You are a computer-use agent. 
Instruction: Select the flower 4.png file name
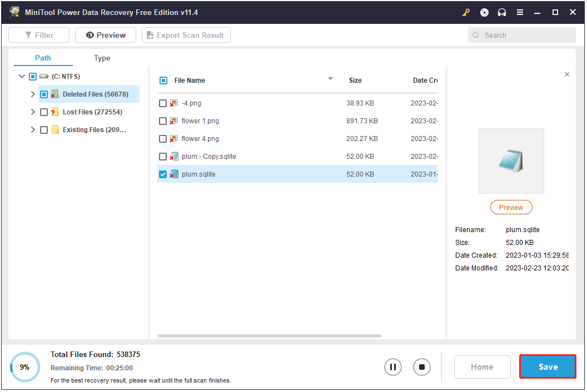point(200,139)
